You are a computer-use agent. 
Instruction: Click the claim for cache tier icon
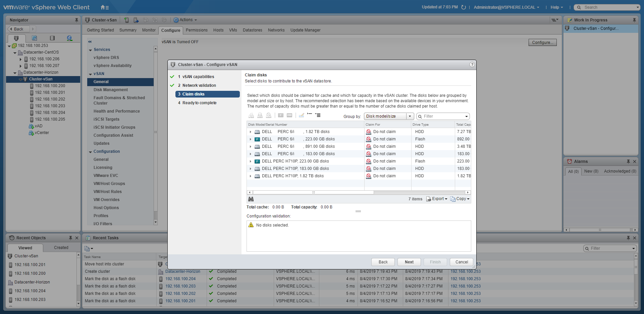coord(251,115)
